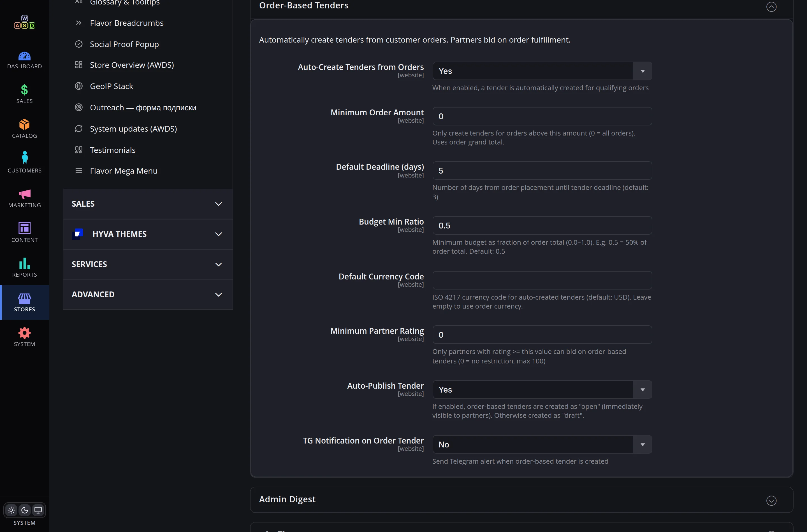This screenshot has height=532, width=807.
Task: Collapse the Order-Based Tenders section
Action: pos(771,6)
